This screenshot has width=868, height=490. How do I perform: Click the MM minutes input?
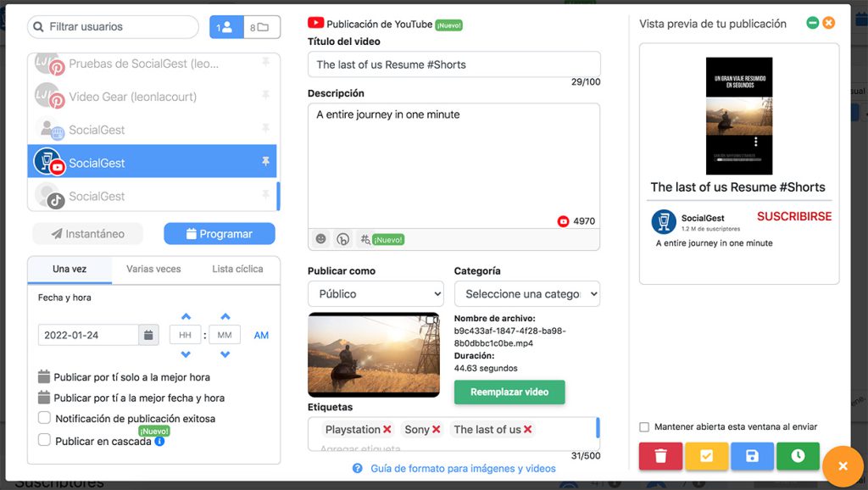(225, 335)
